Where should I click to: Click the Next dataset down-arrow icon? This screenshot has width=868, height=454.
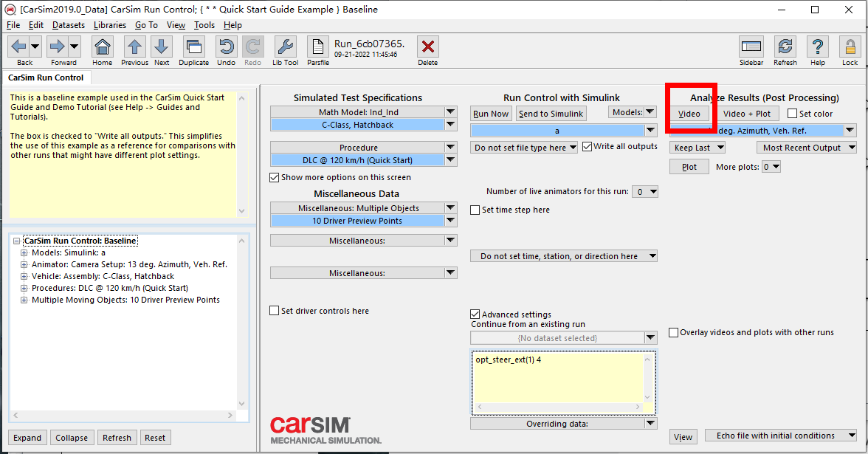(162, 47)
